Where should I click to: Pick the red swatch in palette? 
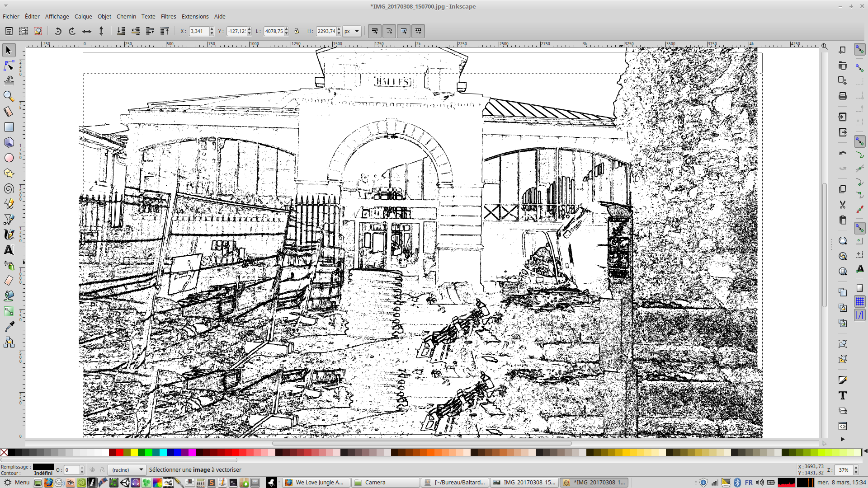[120, 452]
